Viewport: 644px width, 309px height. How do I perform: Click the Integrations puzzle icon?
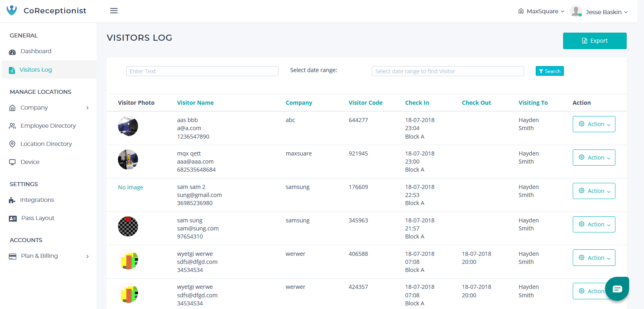12,200
